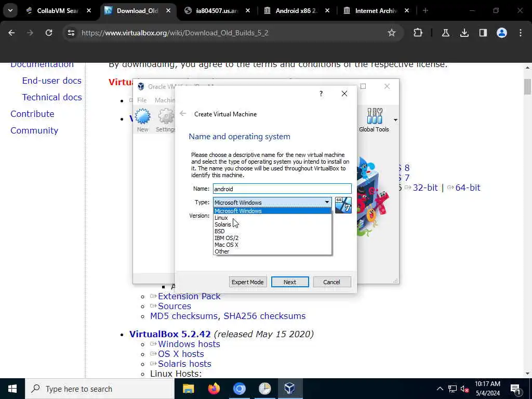Cancel the Create Virtual Machine wizard
Image resolution: width=532 pixels, height=399 pixels.
(x=331, y=282)
